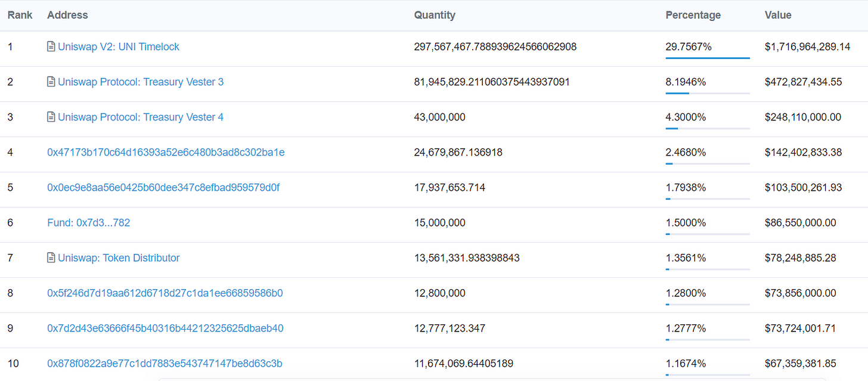Image resolution: width=868 pixels, height=381 pixels.
Task: Click the Rank column header
Action: pyautogui.click(x=20, y=15)
